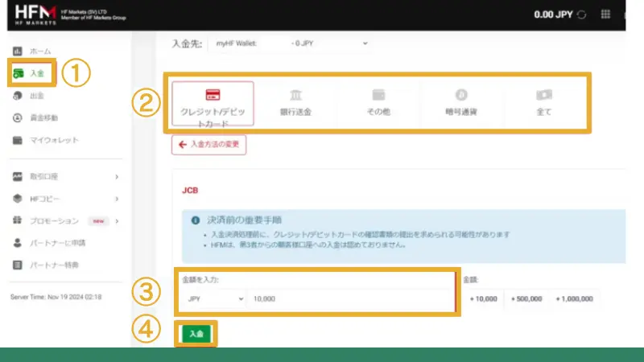644x362 pixels.
Task: Click the credit card icon in payment methods
Action: 213,95
